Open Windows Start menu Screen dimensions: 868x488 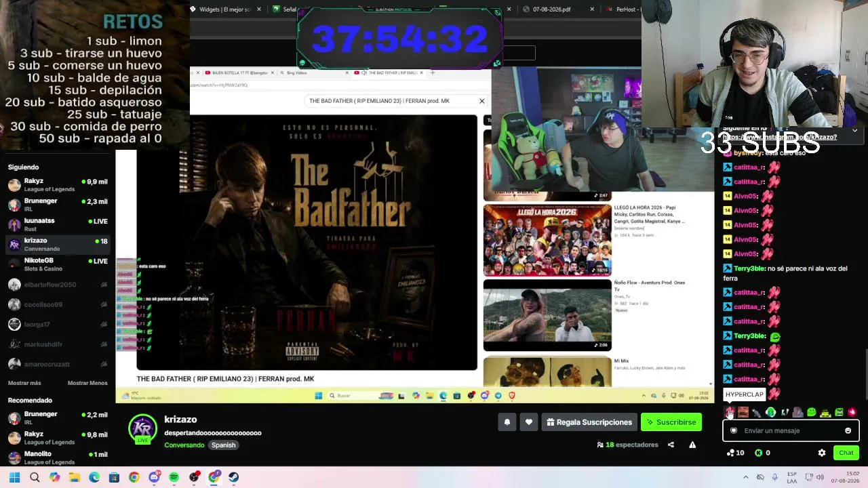tap(14, 477)
